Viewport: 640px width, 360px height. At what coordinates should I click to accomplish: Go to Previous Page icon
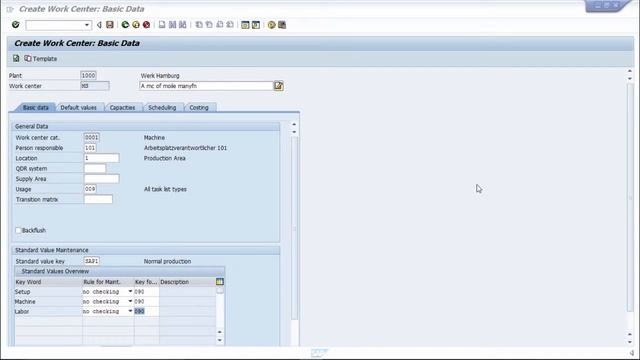(209, 25)
